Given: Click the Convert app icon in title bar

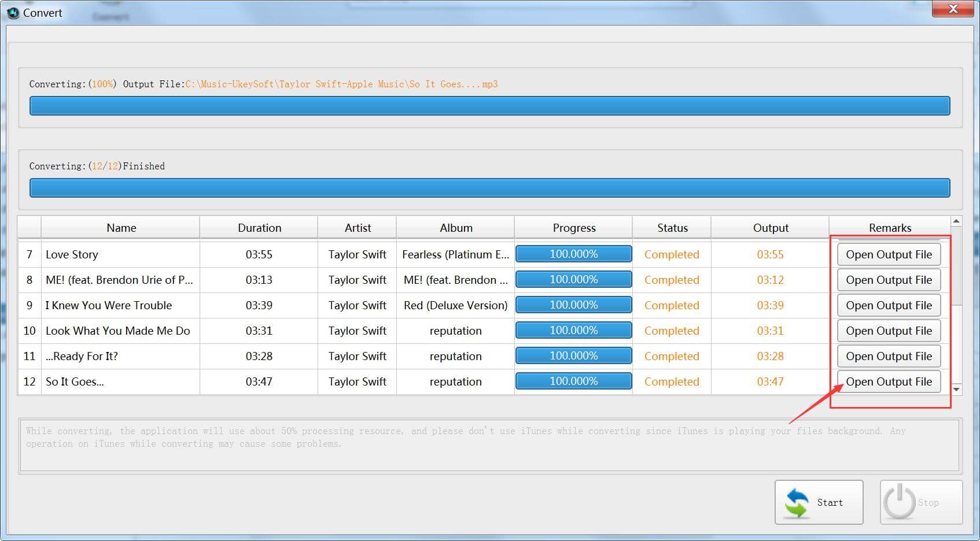Looking at the screenshot, I should click(x=13, y=12).
